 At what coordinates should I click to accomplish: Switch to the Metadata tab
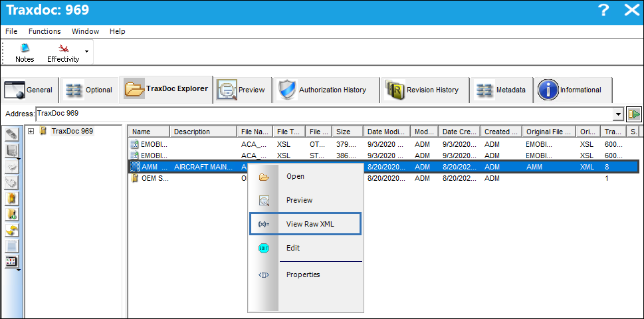pos(502,90)
